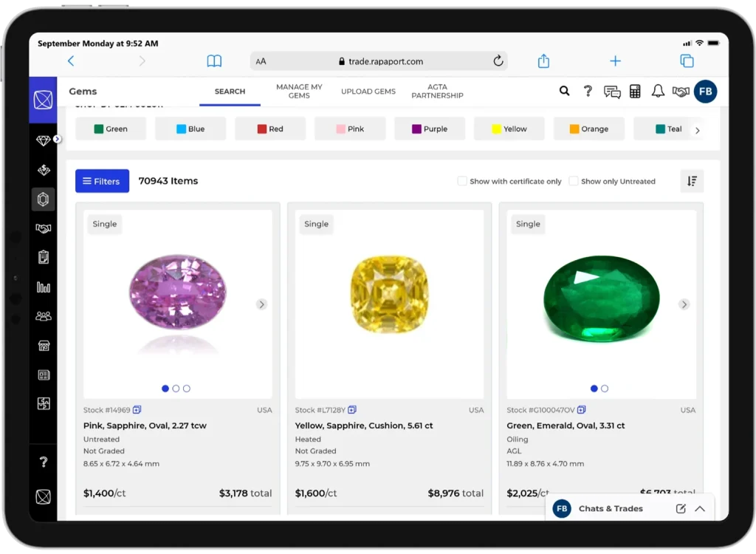
Task: Open the diamonds section in the sidebar
Action: 43,140
